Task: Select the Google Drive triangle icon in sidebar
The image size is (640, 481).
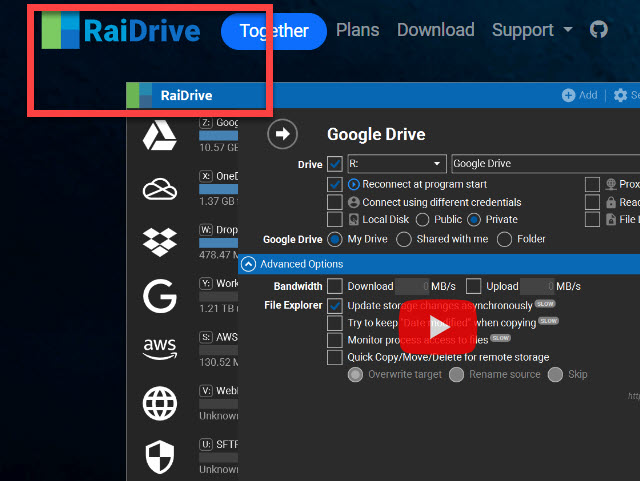Action: 160,135
